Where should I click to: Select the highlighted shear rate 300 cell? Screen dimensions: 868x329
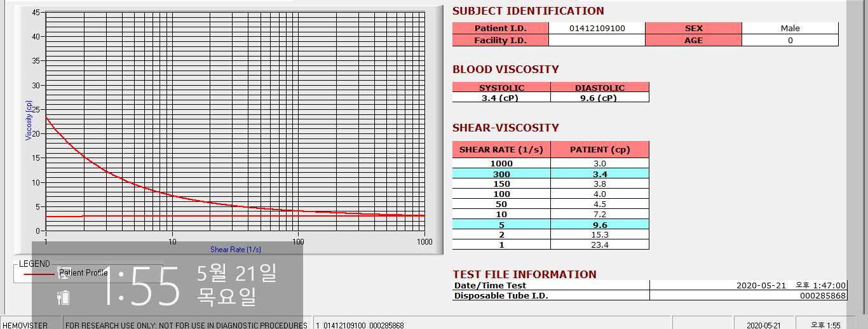501,173
